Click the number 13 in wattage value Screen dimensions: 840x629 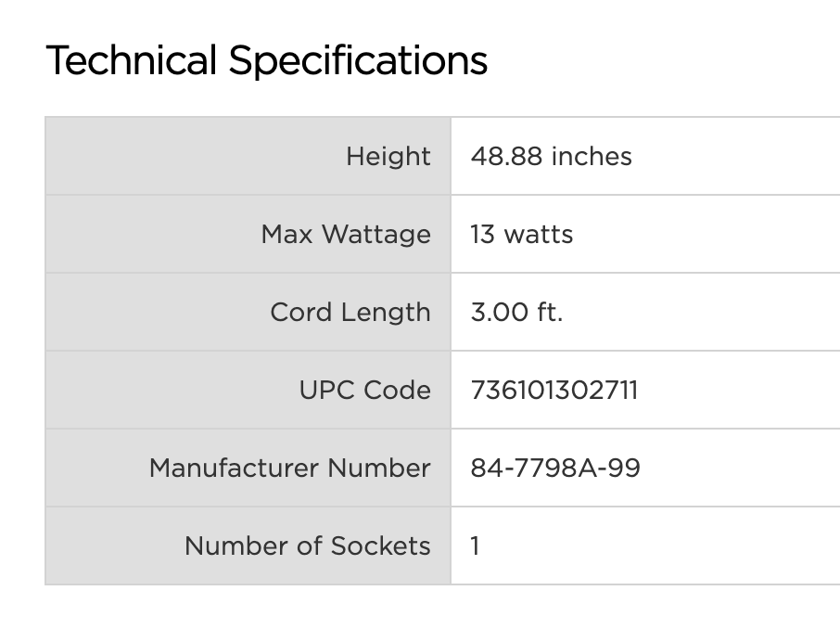click(x=482, y=234)
